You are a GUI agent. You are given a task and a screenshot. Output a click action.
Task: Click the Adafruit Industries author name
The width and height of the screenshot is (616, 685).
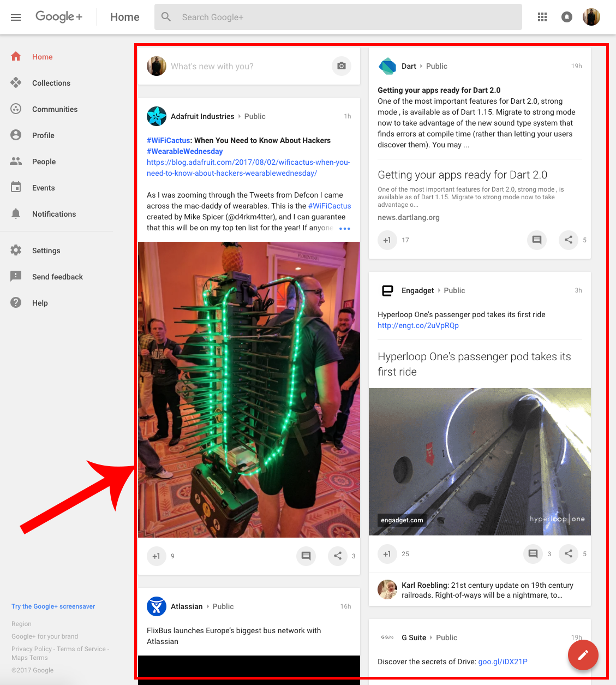202,116
